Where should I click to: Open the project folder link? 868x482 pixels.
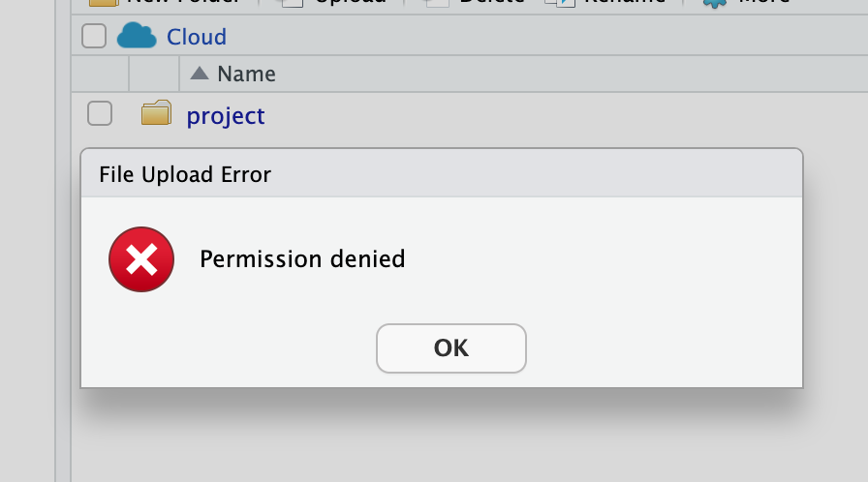(226, 116)
